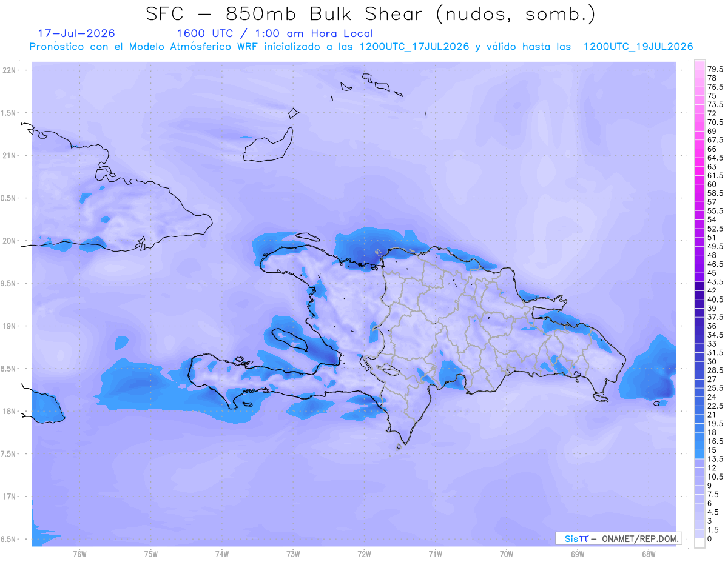728x562 pixels.
Task: Click the '49.5' color scale value
Action: coord(715,246)
